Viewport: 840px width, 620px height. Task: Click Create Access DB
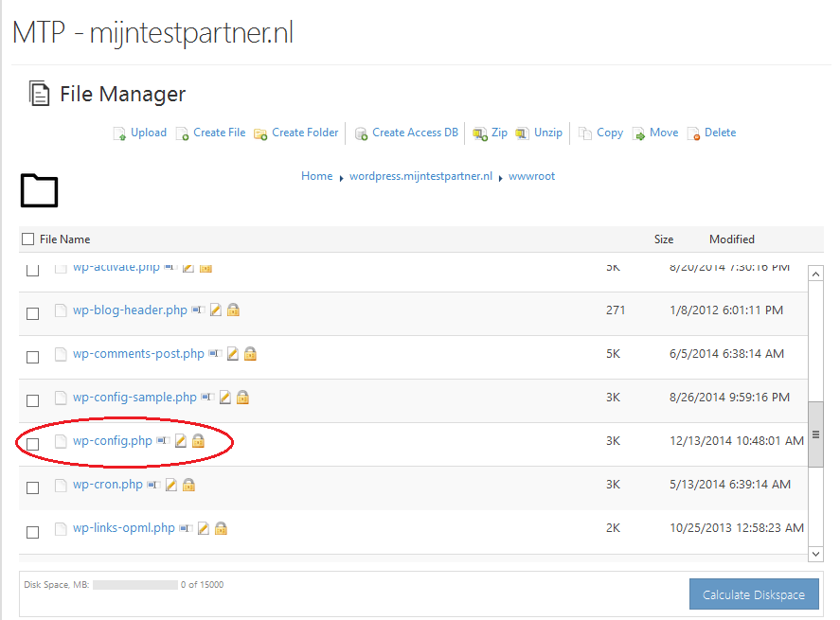[415, 133]
